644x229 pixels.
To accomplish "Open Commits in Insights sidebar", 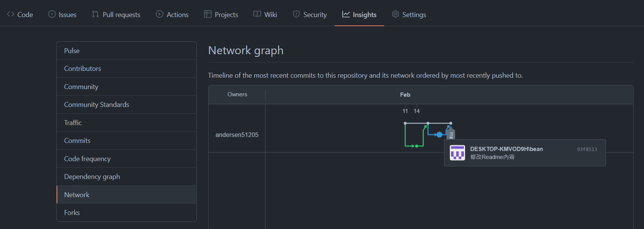I will [127, 141].
